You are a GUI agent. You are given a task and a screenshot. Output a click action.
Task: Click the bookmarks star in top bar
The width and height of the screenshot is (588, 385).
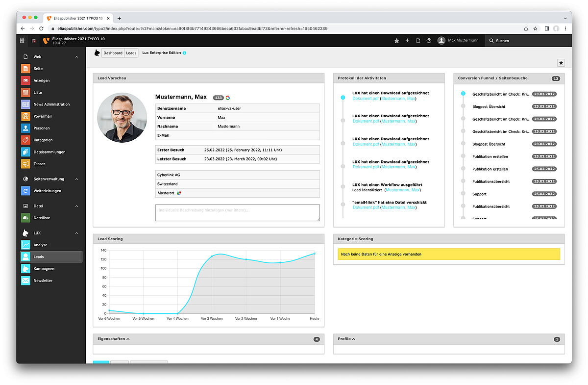[x=396, y=41]
